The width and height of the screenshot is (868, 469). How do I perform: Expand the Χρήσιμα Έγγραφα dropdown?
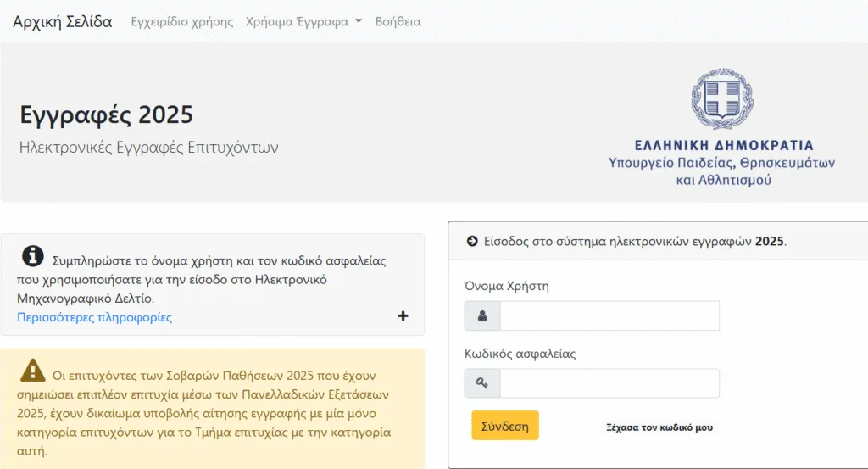pos(303,22)
